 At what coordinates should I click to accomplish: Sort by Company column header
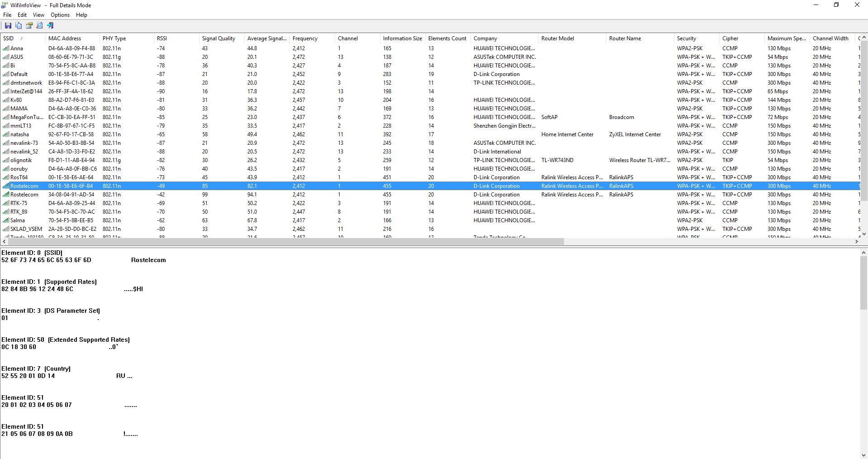(x=504, y=38)
